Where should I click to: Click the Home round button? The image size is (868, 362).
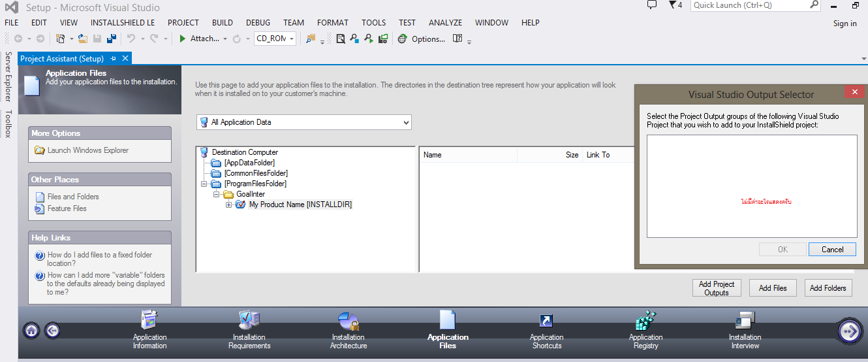coord(31,331)
